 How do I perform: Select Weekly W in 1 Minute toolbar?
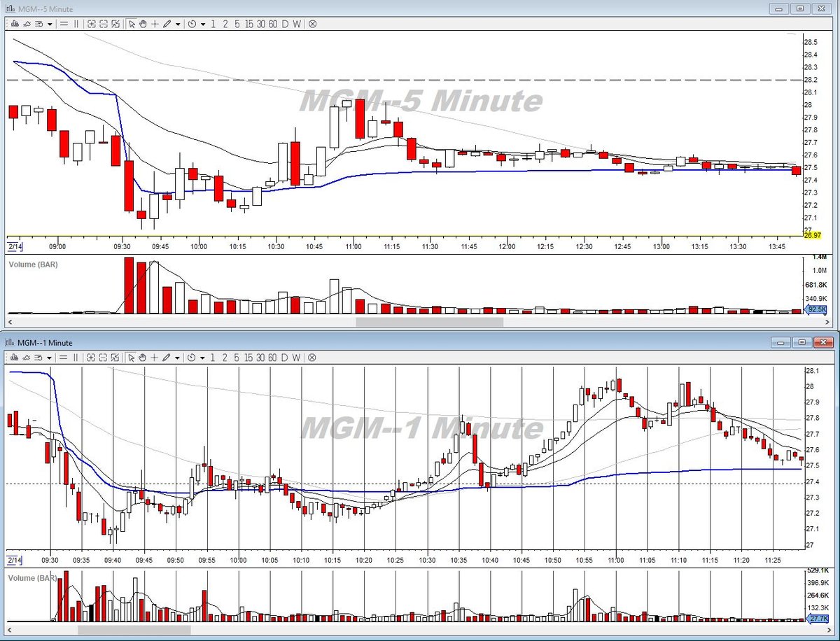(296, 358)
